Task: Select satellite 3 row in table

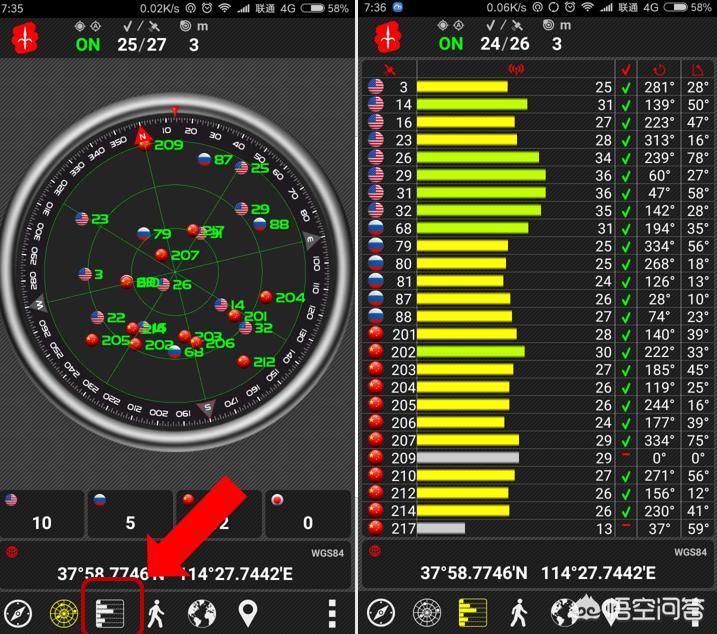Action: point(538,87)
